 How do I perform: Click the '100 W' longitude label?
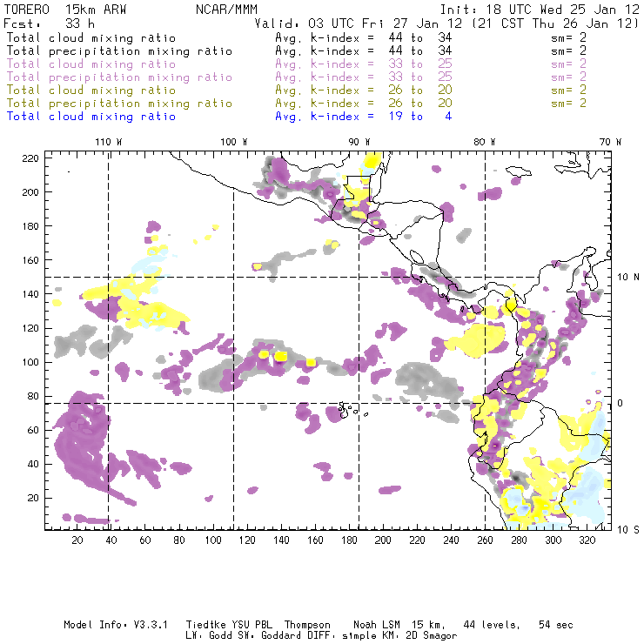coord(234,142)
